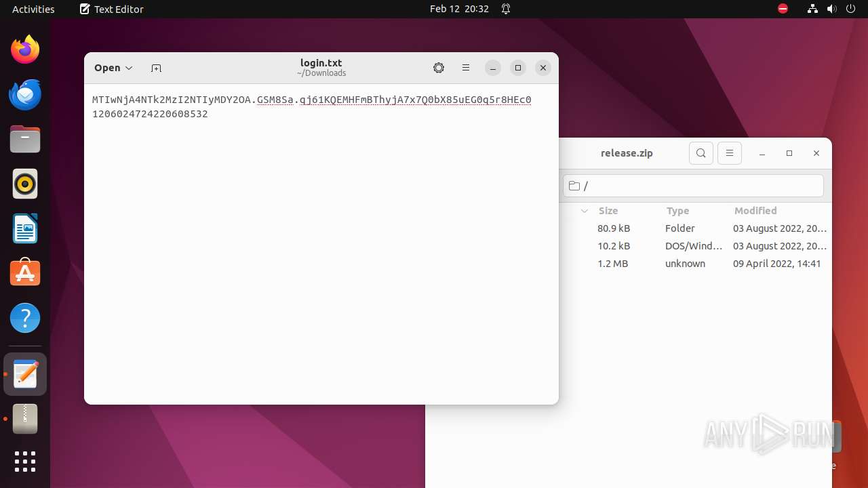Open the Help icon in the dock
Viewport: 868px width, 488px height.
click(25, 318)
